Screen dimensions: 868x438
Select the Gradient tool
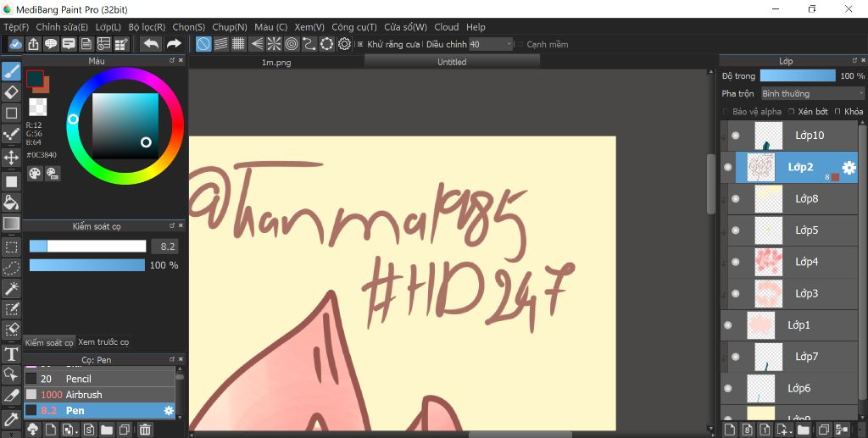tap(11, 224)
